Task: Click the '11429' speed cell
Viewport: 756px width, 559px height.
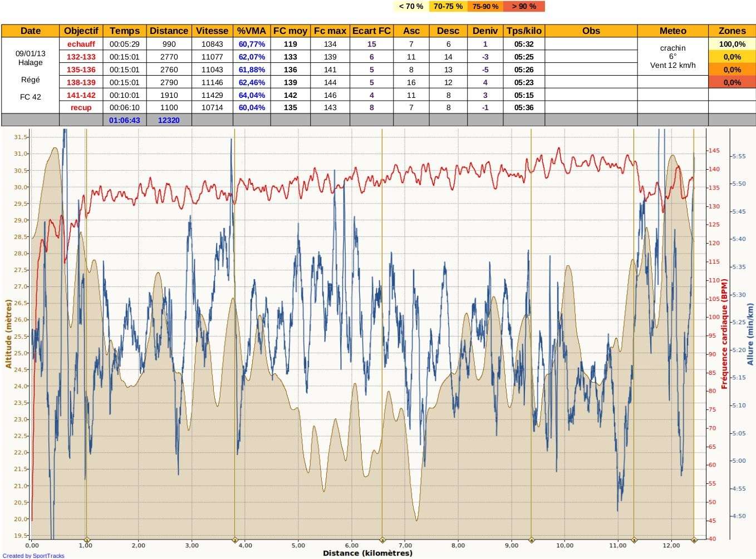Action: click(212, 95)
